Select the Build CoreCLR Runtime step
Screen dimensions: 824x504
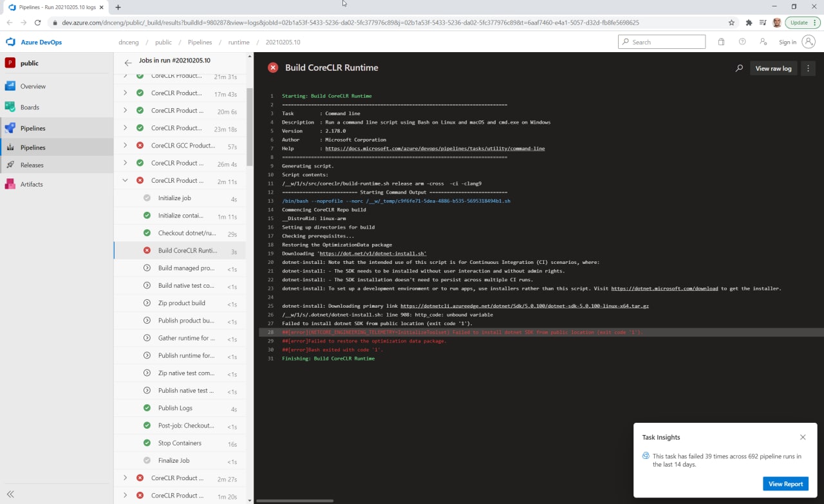click(180, 250)
